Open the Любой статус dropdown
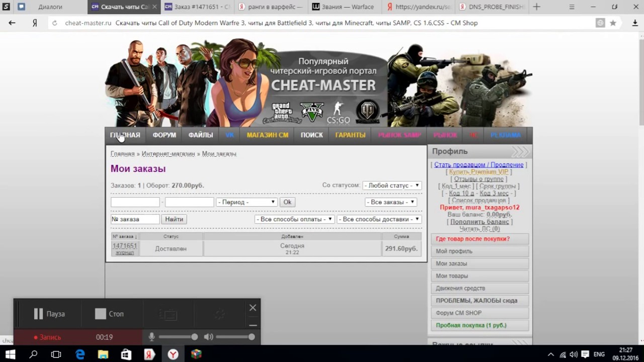The width and height of the screenshot is (644, 362). 392,186
